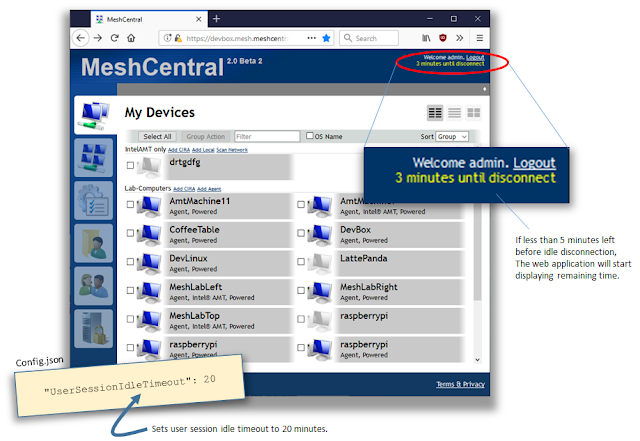Reload the page with the refresh icon
Screen dimensions: 640x441
(115, 38)
